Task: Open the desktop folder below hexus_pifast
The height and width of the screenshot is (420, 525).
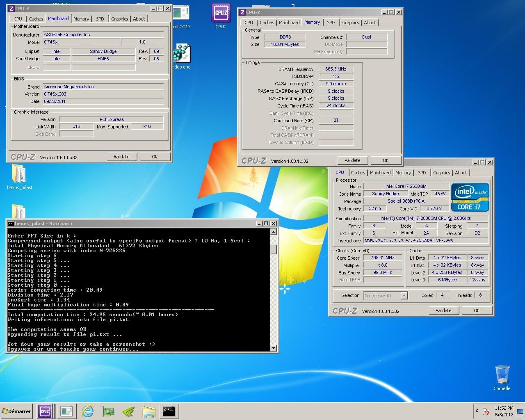Action: (x=18, y=211)
